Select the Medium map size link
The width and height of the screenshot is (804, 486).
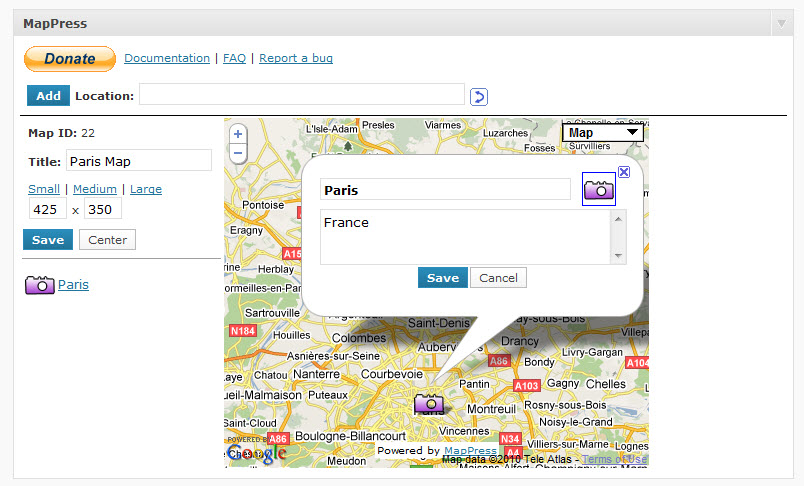95,189
